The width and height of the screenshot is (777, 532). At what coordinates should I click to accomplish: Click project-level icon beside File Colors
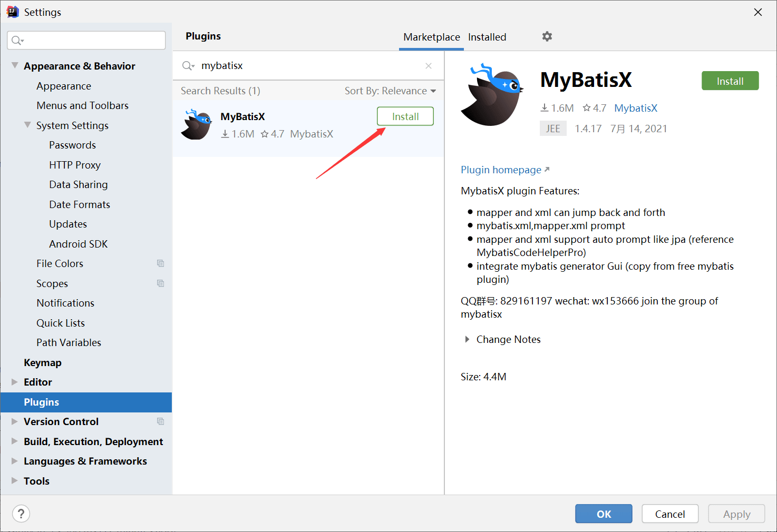pos(161,263)
